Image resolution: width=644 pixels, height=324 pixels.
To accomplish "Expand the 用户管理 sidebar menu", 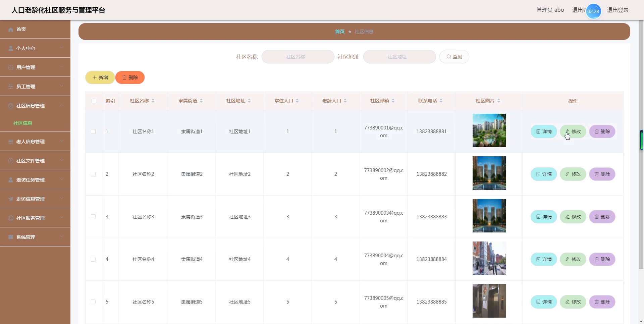I will click(35, 67).
